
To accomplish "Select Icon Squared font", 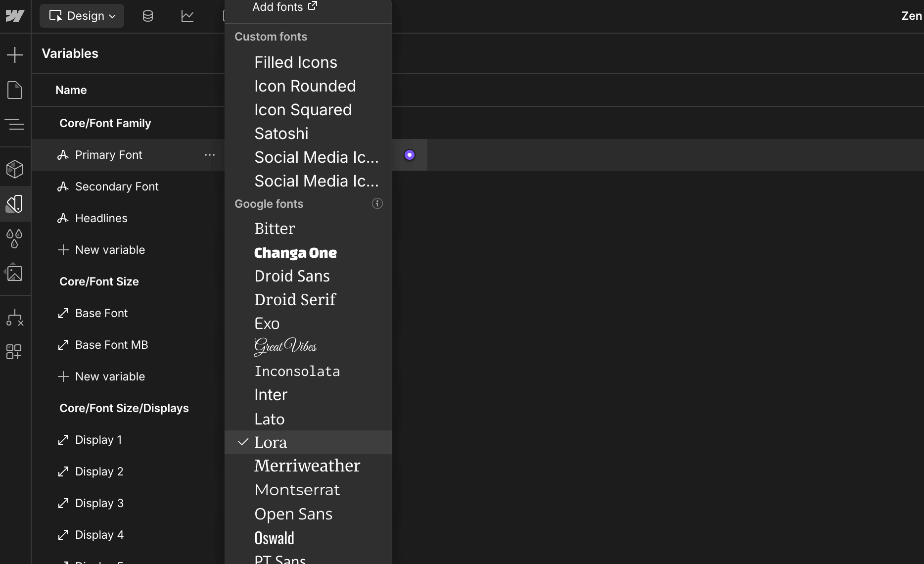I will (308, 110).
